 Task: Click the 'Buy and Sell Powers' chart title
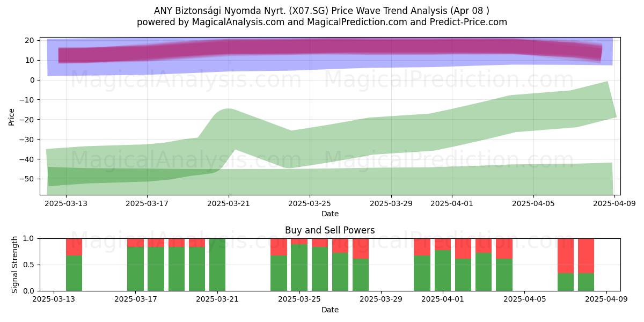click(x=330, y=230)
